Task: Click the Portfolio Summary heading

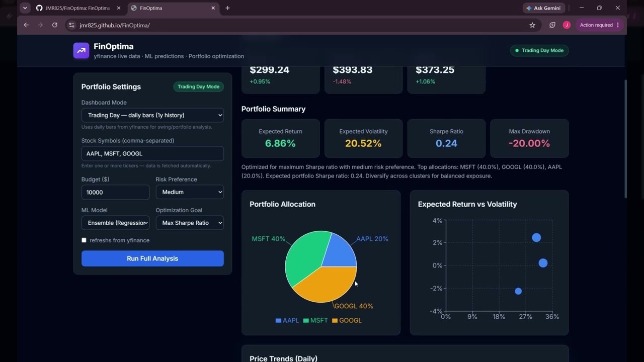Action: (273, 109)
